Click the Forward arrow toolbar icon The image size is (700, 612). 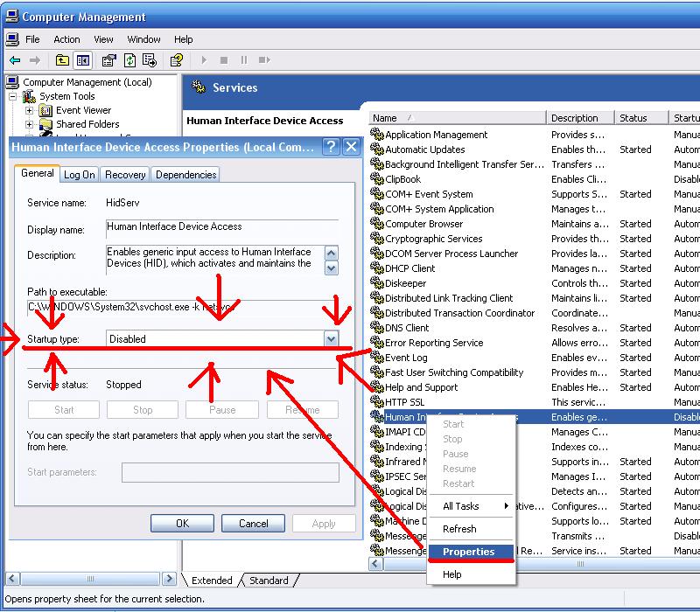pyautogui.click(x=35, y=59)
